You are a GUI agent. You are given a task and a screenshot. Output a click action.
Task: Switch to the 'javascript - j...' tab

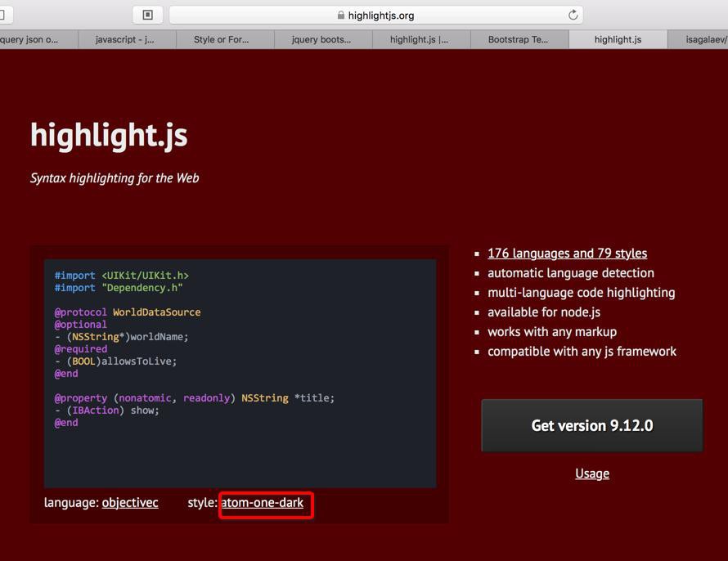click(128, 39)
